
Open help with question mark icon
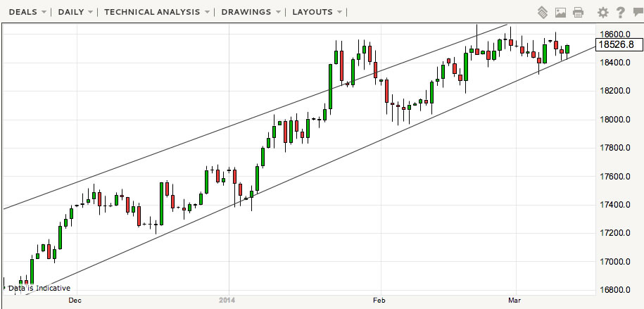click(620, 12)
